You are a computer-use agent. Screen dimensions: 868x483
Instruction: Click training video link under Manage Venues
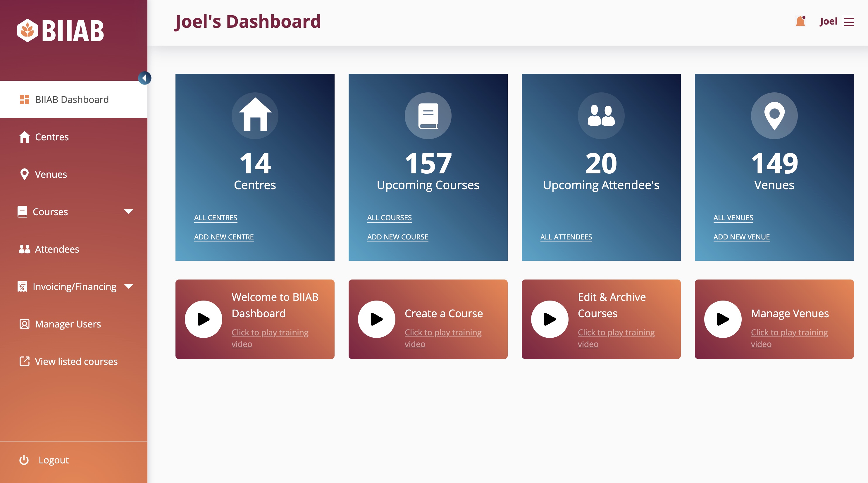(789, 338)
